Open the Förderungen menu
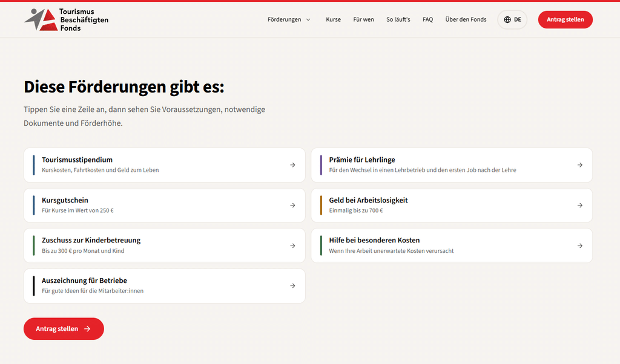 tap(289, 20)
